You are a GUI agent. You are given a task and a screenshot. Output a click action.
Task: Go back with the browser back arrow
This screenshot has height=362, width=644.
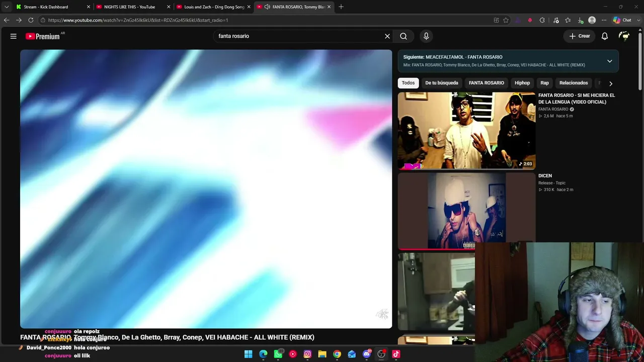coord(7,20)
